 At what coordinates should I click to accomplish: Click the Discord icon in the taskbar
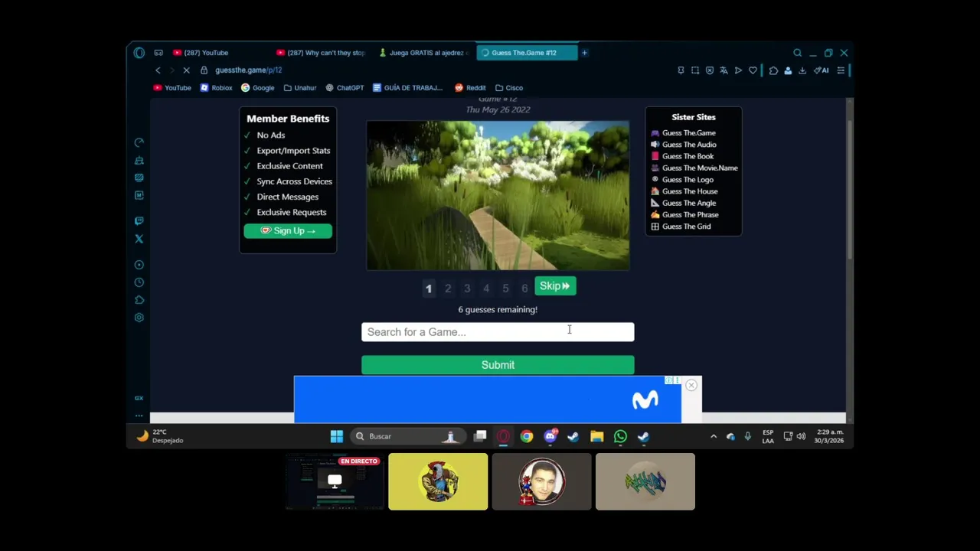(550, 436)
